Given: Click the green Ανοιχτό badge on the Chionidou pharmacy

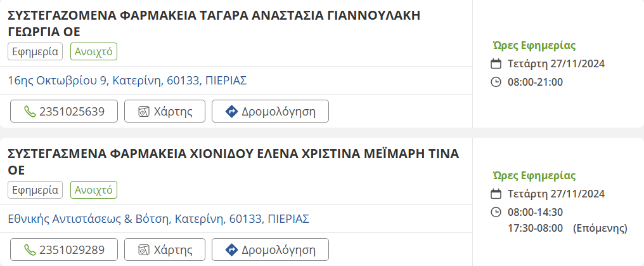Looking at the screenshot, I should [x=94, y=190].
